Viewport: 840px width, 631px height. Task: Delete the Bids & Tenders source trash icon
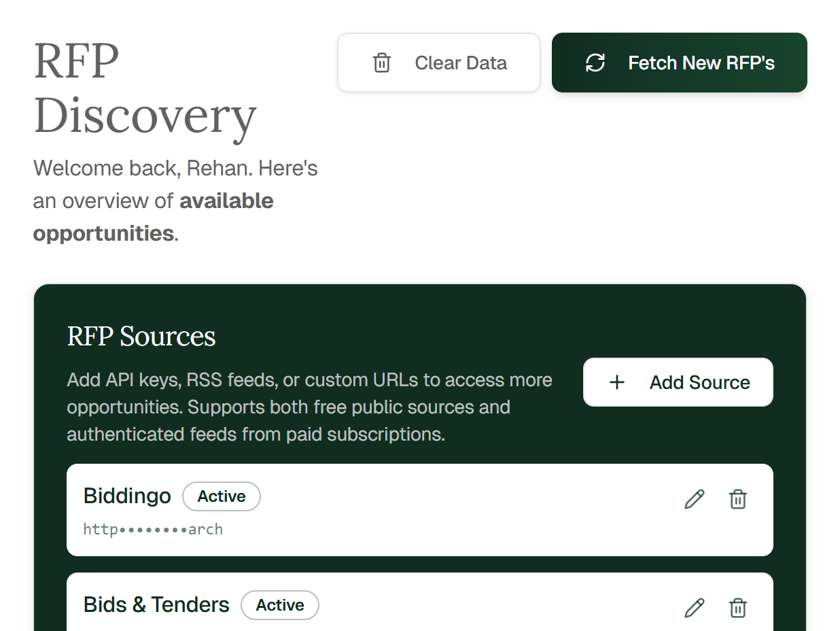pos(737,607)
